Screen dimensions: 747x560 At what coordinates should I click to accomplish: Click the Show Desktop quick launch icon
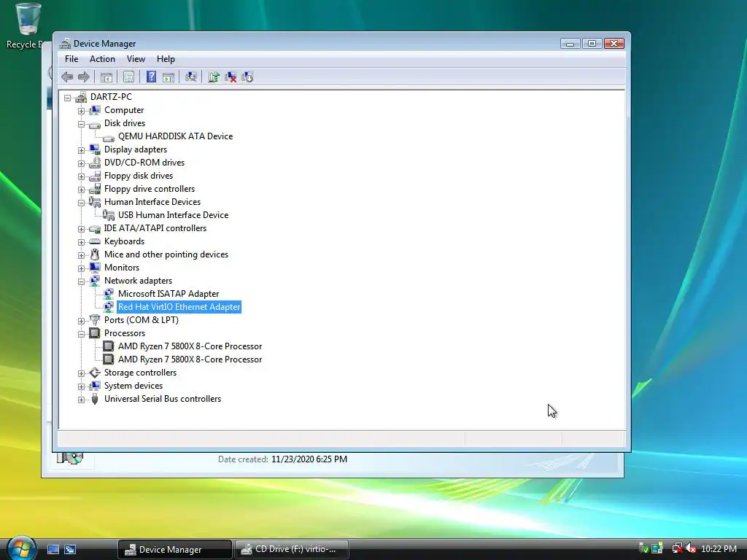53,549
